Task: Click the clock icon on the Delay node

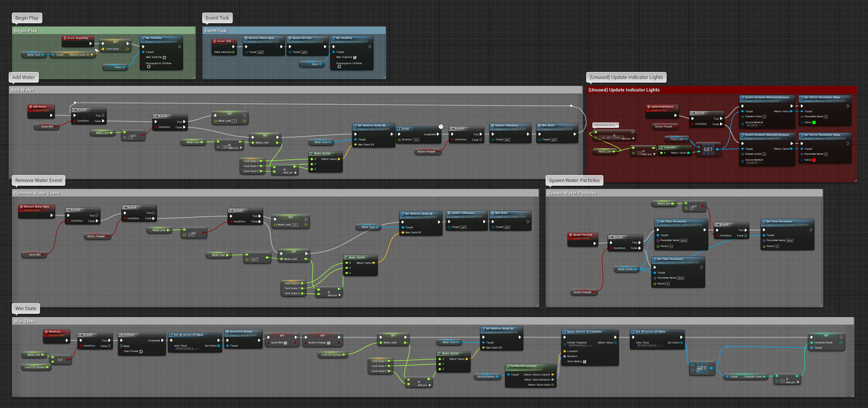Action: pos(441,127)
